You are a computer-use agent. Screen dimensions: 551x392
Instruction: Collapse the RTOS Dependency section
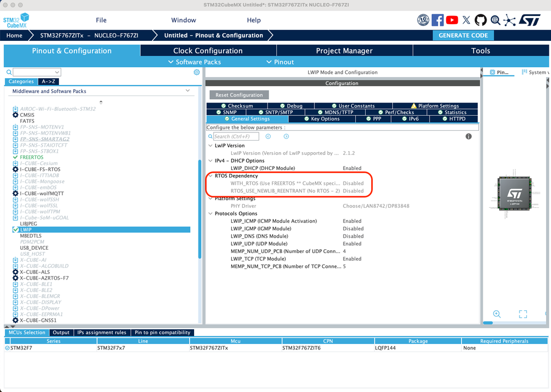tap(211, 176)
